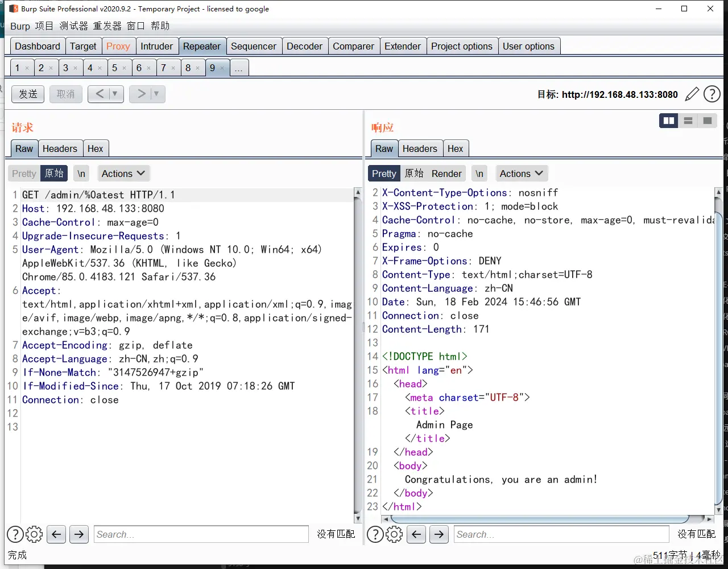Image resolution: width=728 pixels, height=569 pixels.
Task: Open the 窗口 menu
Action: (136, 26)
